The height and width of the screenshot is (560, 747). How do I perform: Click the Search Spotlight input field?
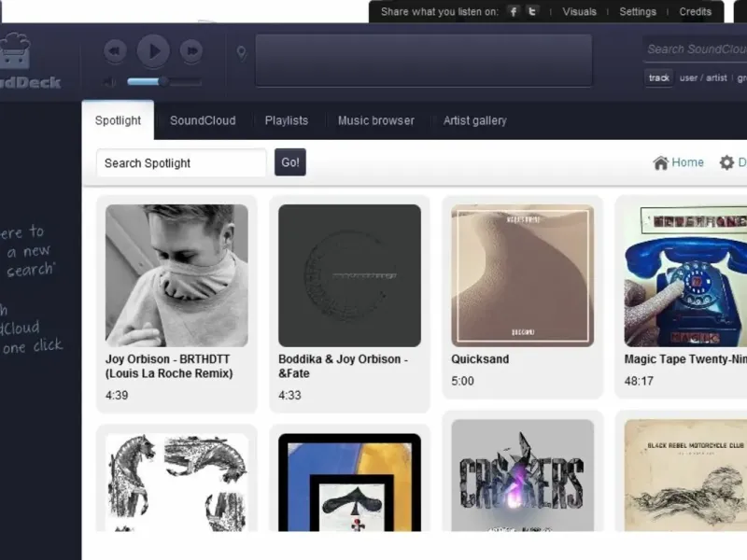click(x=181, y=162)
